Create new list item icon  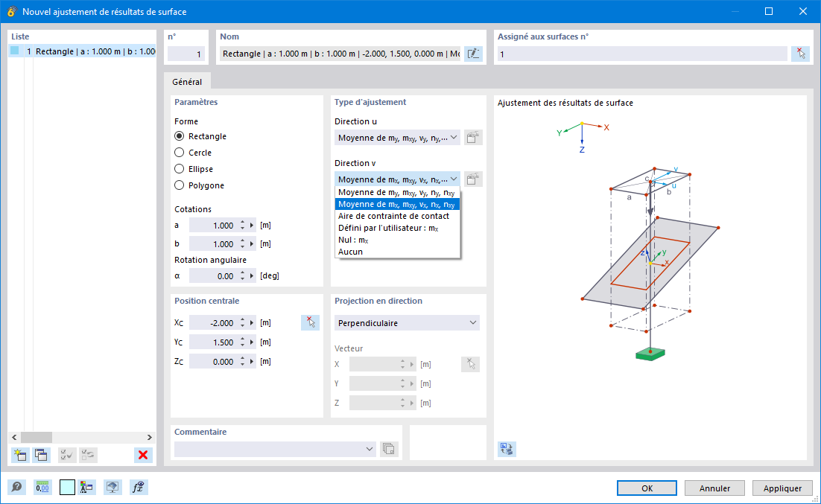[20, 455]
